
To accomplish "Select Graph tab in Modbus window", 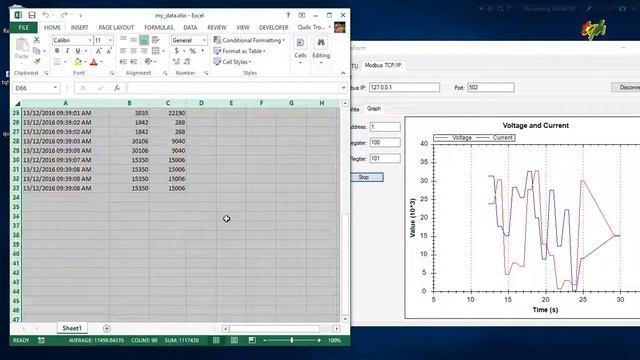I will [373, 109].
